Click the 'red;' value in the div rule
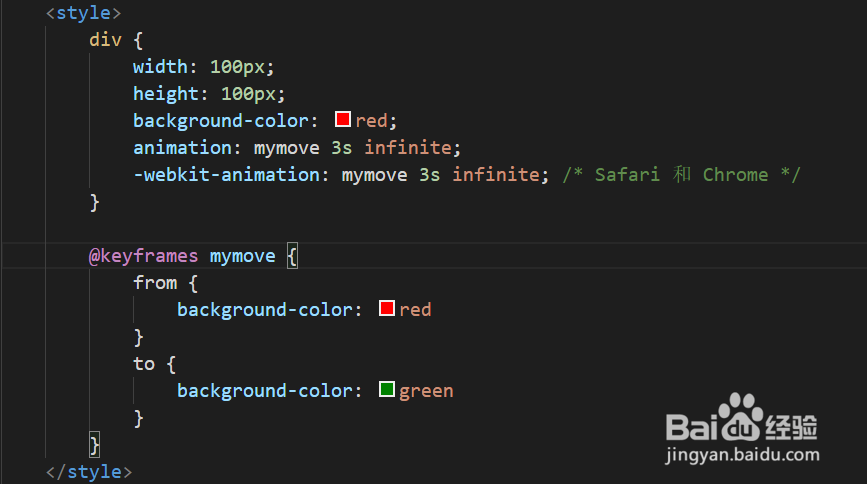 coord(376,121)
